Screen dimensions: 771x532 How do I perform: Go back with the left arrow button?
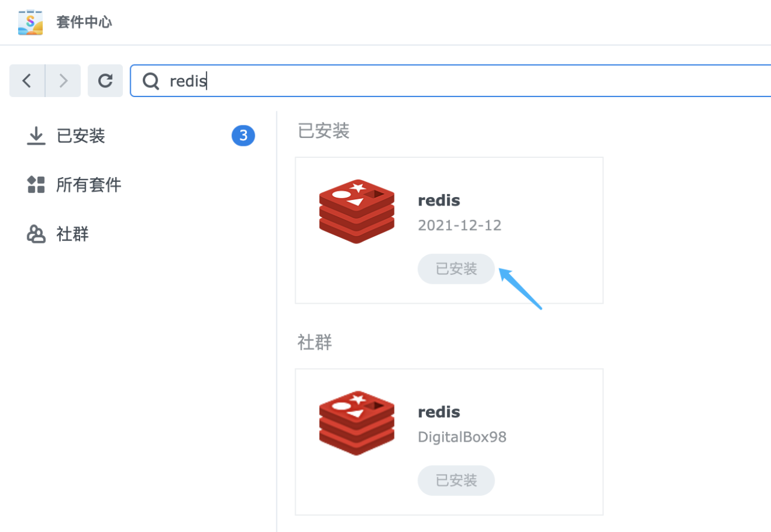(x=27, y=81)
